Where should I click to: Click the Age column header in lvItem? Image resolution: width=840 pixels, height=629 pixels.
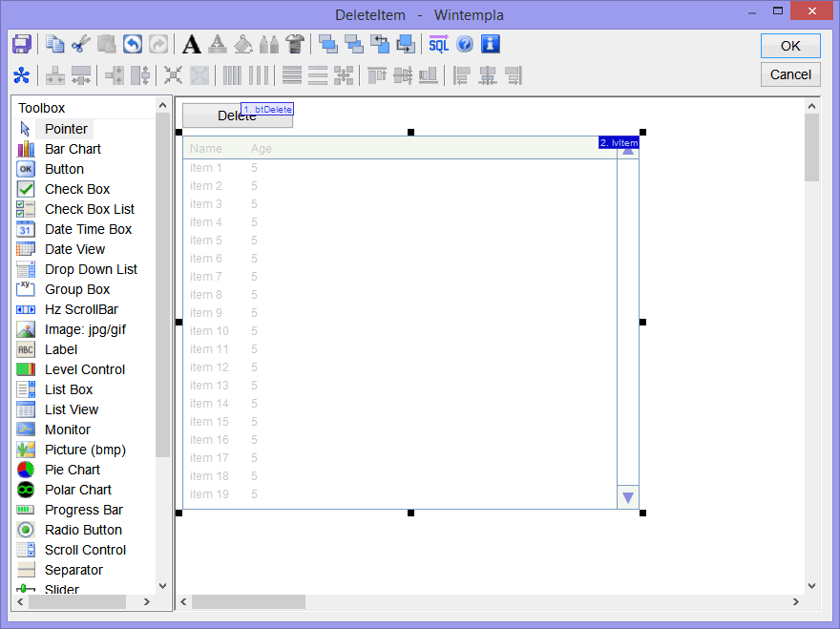(x=262, y=148)
